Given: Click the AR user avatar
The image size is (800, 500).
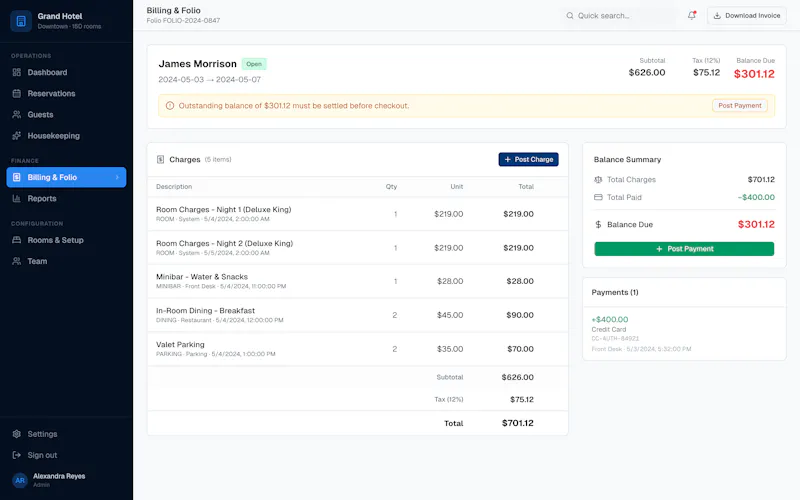Looking at the screenshot, I should pos(20,480).
